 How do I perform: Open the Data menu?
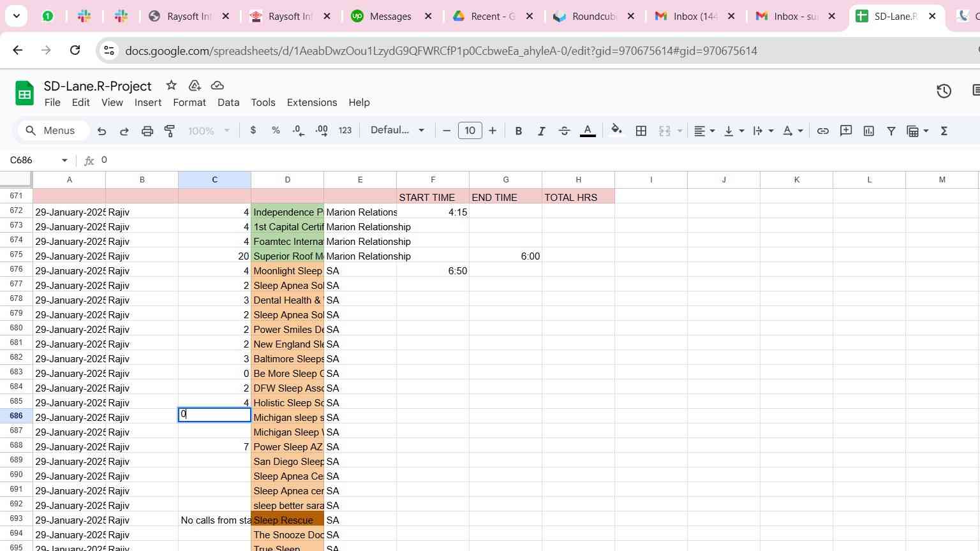[x=228, y=102]
